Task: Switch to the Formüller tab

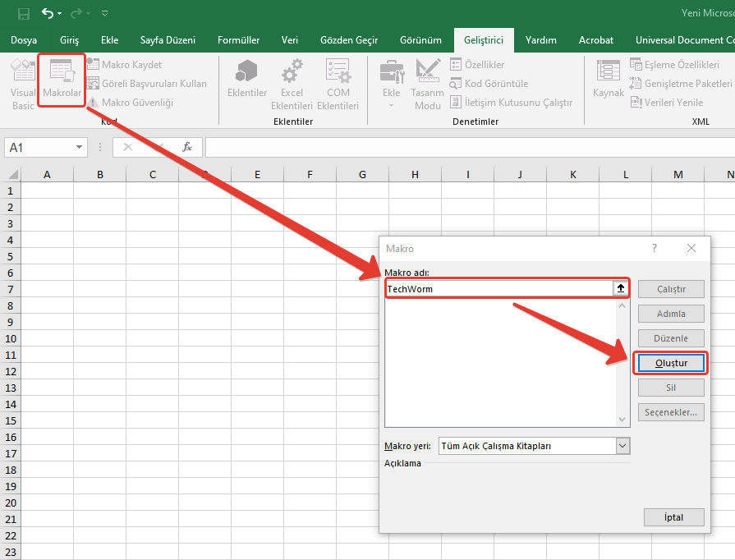Action: [238, 39]
